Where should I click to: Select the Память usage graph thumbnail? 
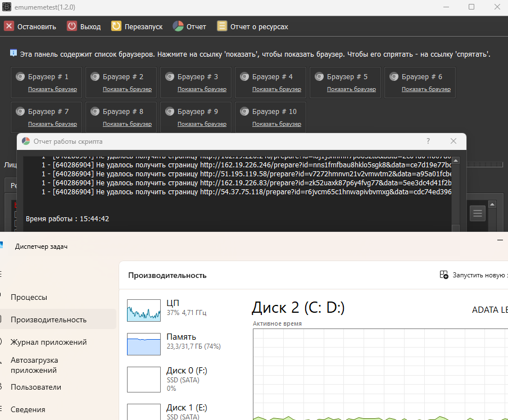click(x=144, y=344)
